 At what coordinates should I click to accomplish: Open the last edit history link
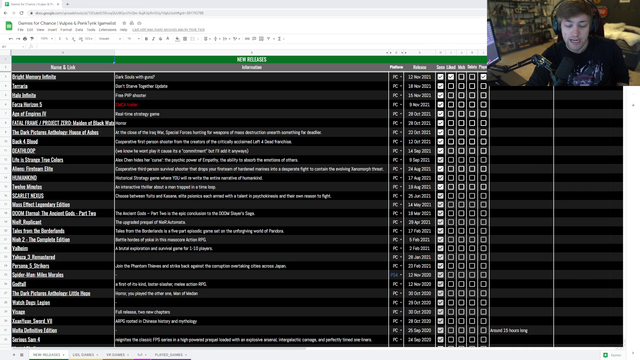[169, 30]
